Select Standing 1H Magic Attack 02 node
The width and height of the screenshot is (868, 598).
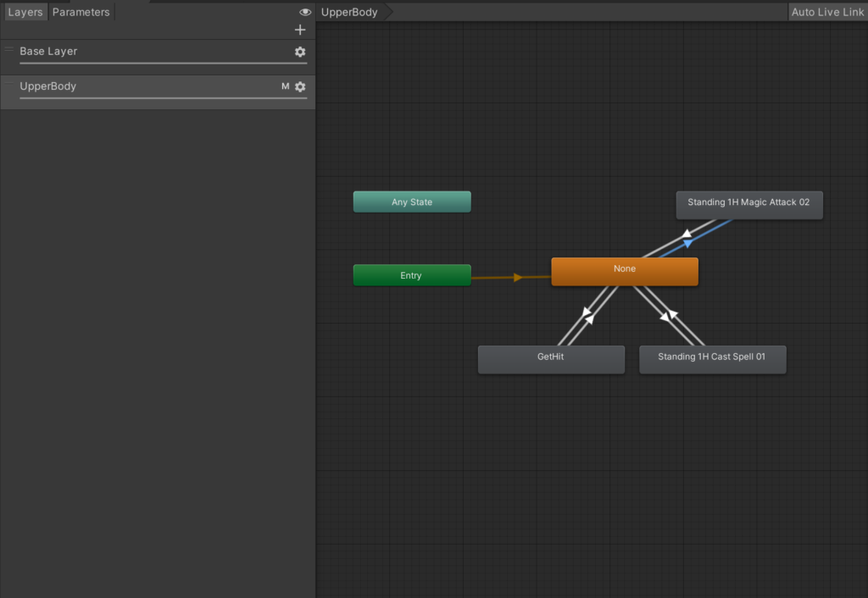coord(749,205)
